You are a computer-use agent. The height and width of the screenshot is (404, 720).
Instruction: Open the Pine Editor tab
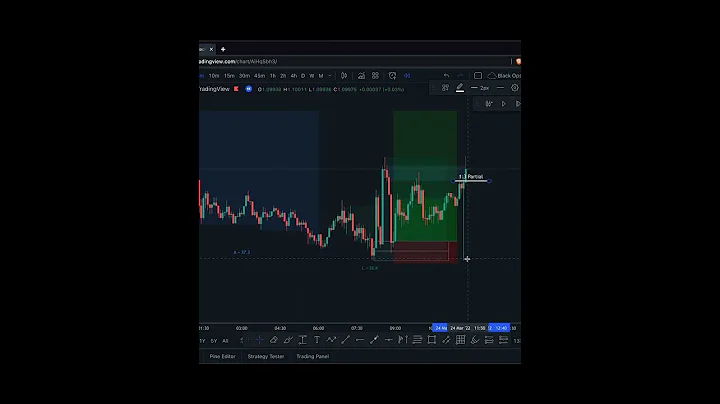pyautogui.click(x=222, y=356)
